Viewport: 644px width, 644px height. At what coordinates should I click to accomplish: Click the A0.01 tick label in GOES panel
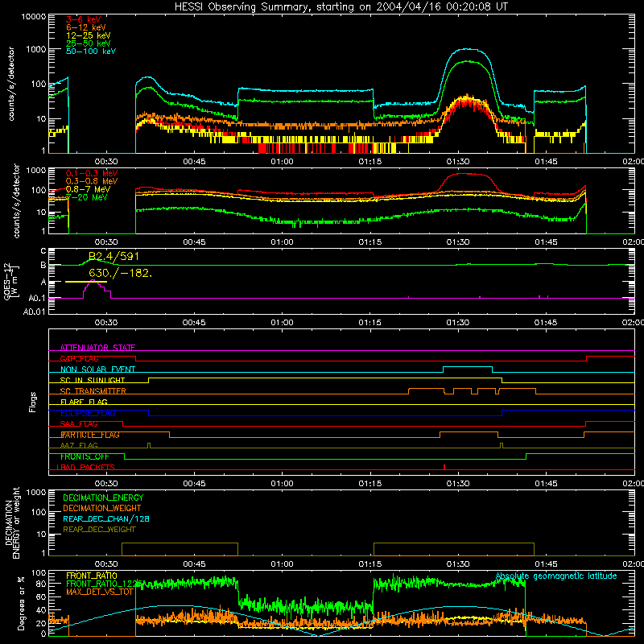pos(34,312)
